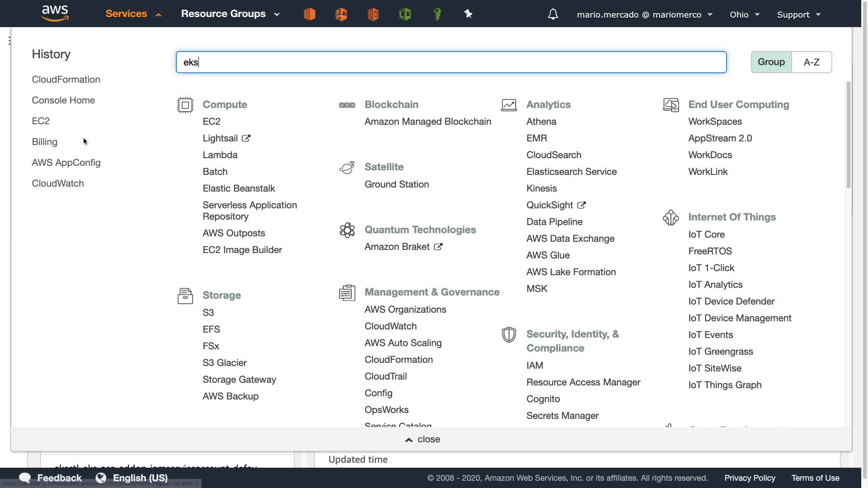Open the green CloudWatch shortcut icon
868x488 pixels.
(405, 14)
